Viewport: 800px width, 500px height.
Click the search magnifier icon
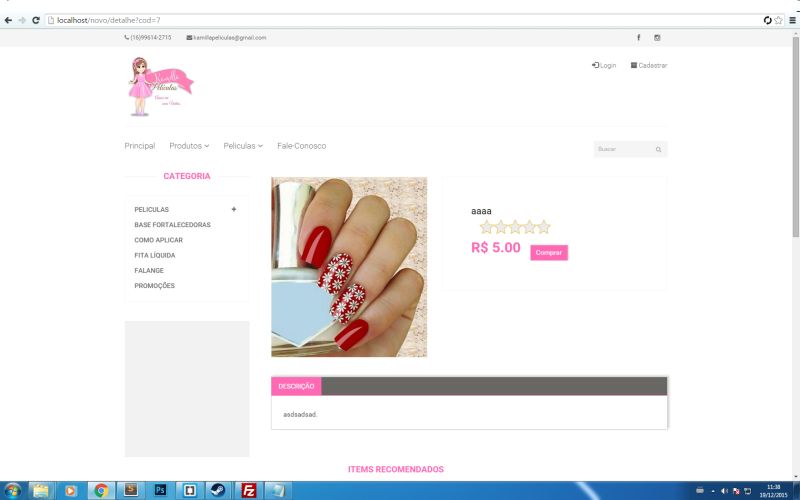tap(659, 149)
